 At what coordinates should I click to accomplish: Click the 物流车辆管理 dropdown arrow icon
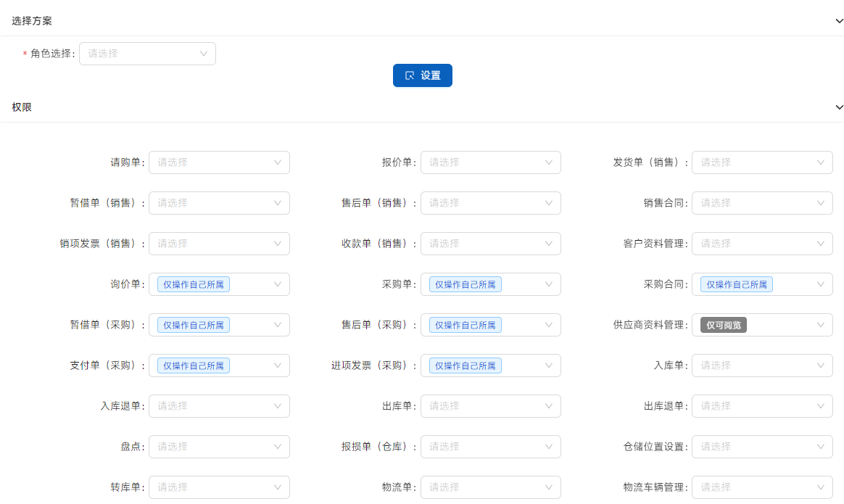[x=821, y=487]
